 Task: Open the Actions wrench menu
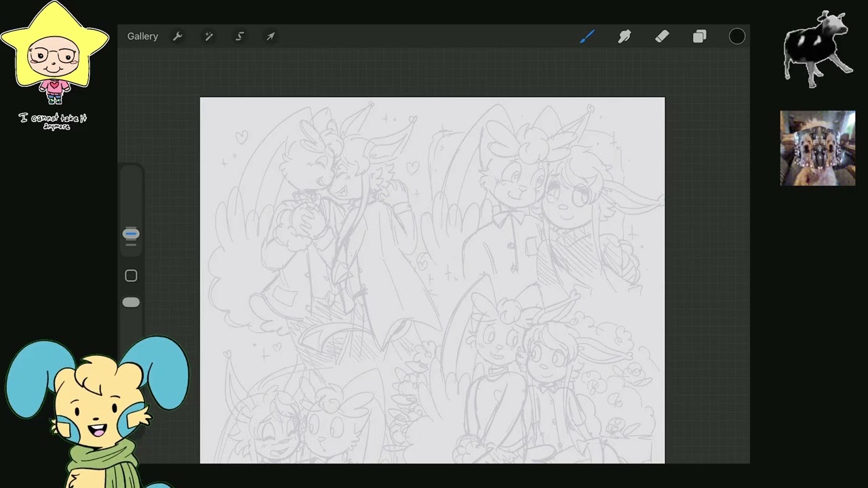[178, 37]
